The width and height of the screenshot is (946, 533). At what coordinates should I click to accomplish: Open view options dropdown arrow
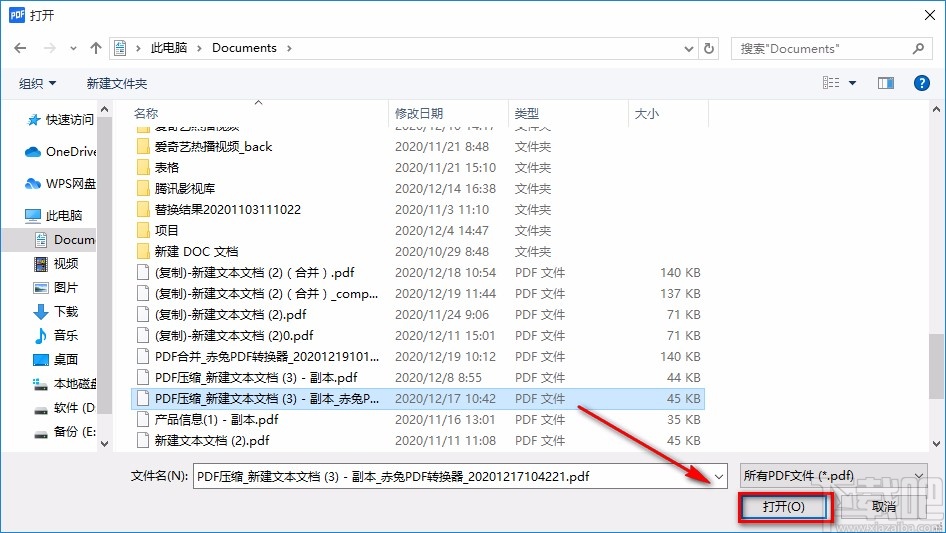(x=852, y=83)
